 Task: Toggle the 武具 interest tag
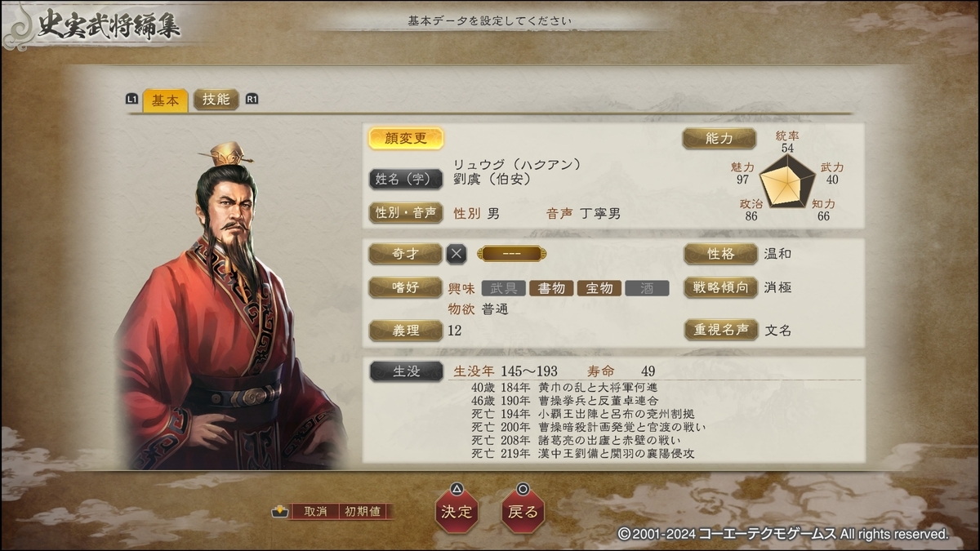[503, 288]
